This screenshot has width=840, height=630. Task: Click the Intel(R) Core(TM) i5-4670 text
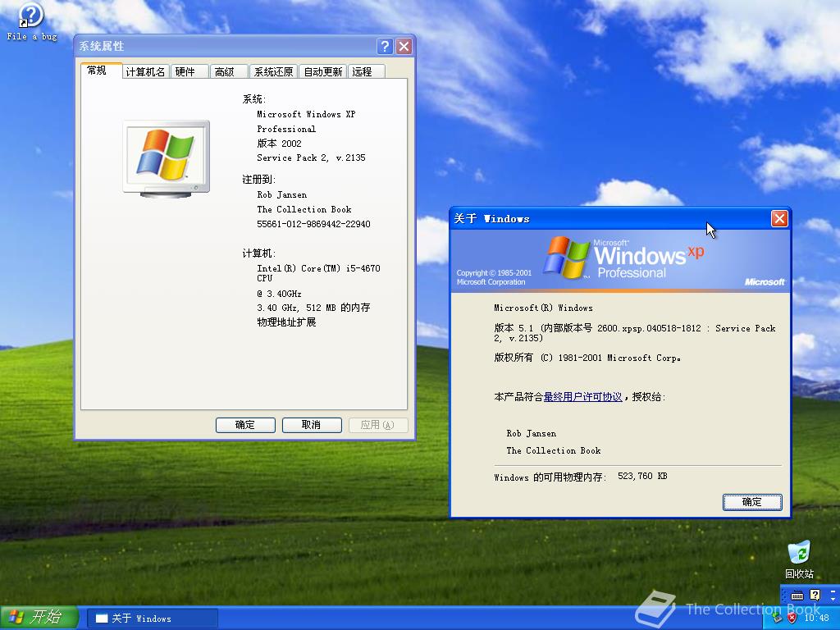pos(318,273)
